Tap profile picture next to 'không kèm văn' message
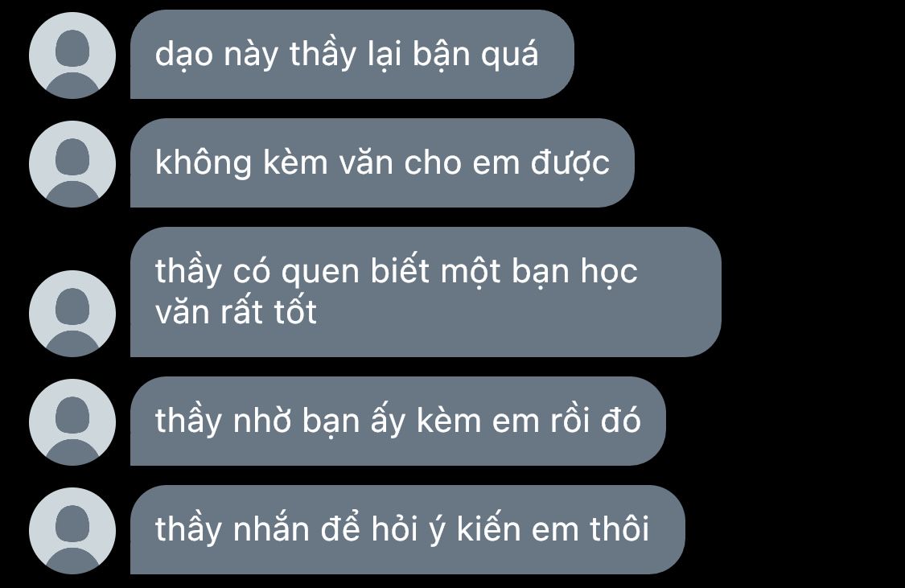905x588 pixels. pos(72,164)
